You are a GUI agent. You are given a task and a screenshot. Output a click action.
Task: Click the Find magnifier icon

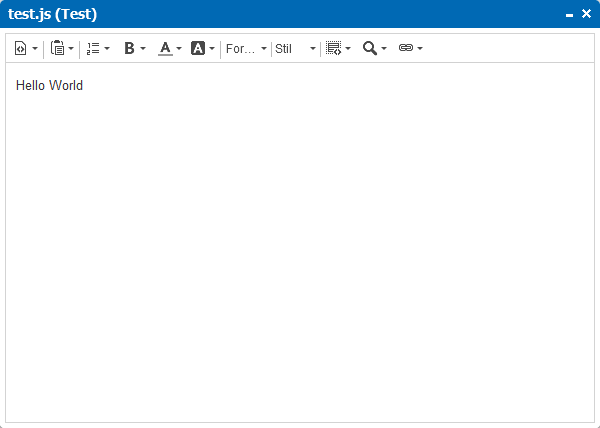370,48
